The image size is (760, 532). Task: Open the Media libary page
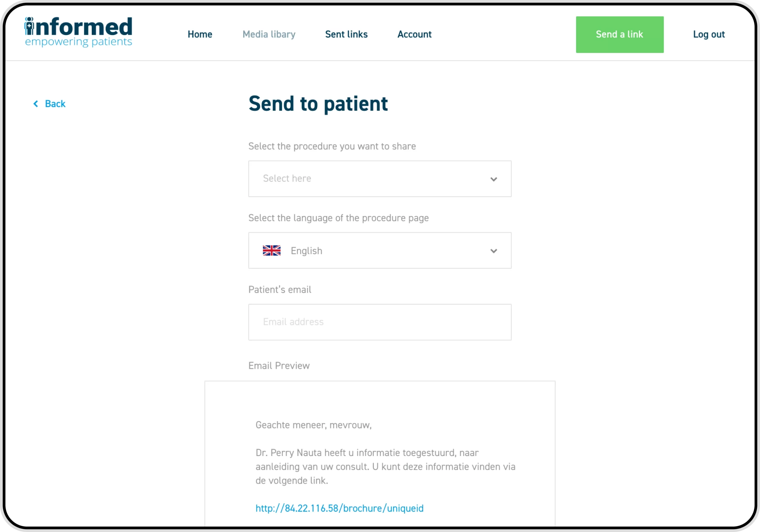[269, 34]
